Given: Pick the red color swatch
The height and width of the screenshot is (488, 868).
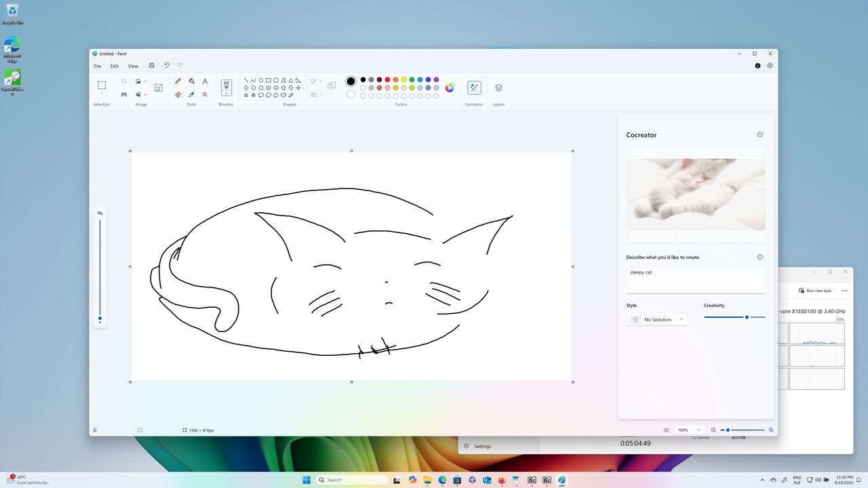Looking at the screenshot, I should click(387, 79).
